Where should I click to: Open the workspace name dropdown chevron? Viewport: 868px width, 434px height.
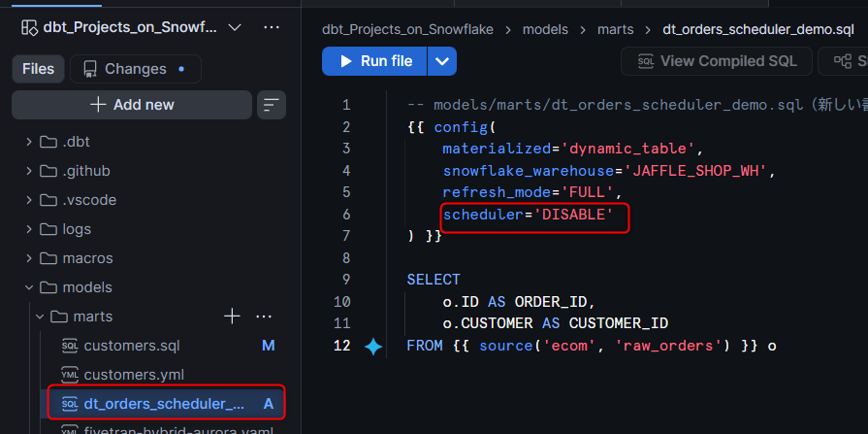[235, 27]
